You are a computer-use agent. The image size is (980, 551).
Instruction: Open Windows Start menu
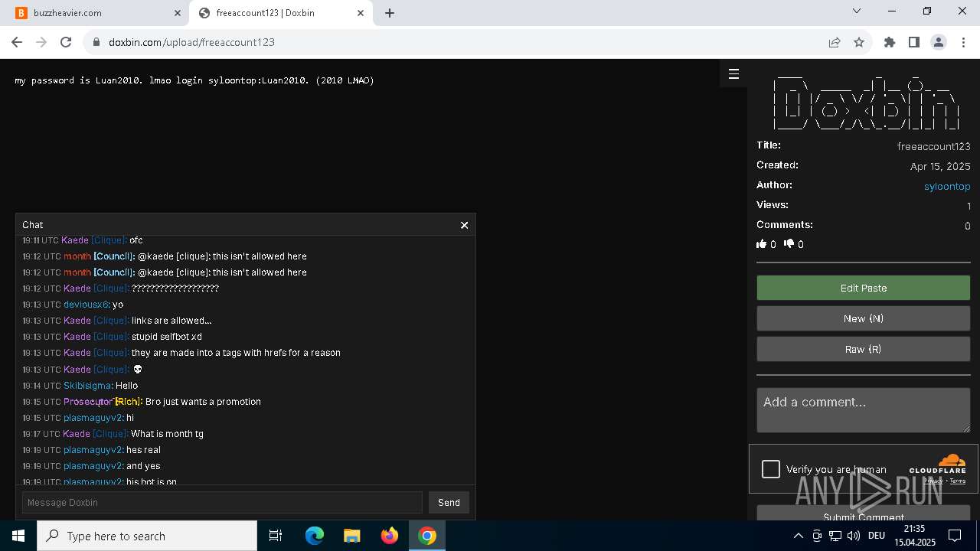coord(18,536)
